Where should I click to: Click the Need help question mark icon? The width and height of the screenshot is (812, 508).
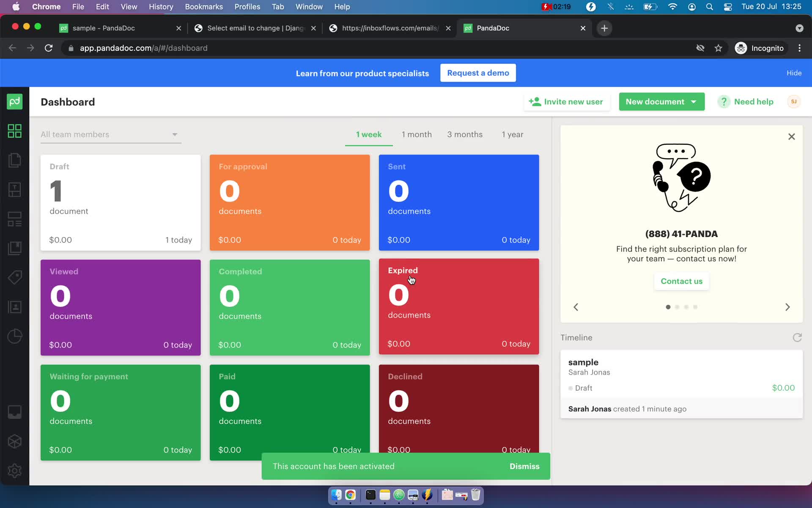pyautogui.click(x=724, y=102)
